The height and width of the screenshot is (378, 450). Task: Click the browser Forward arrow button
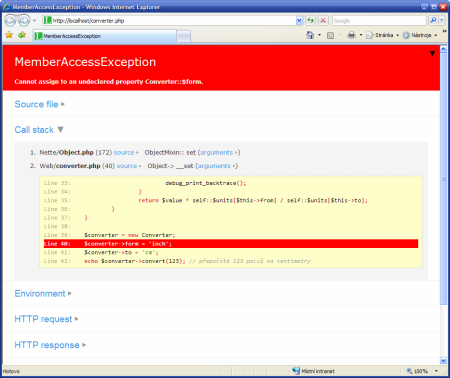[24, 21]
